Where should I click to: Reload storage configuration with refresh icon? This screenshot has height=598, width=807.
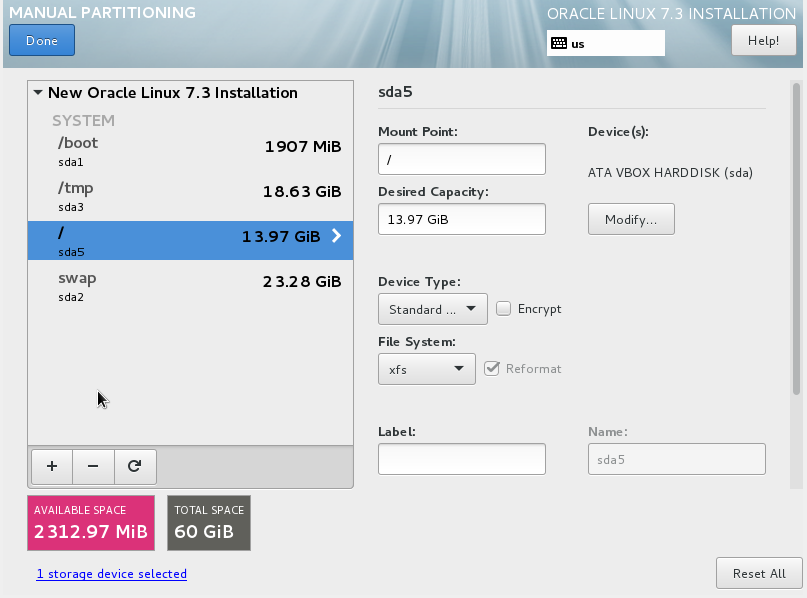click(135, 466)
